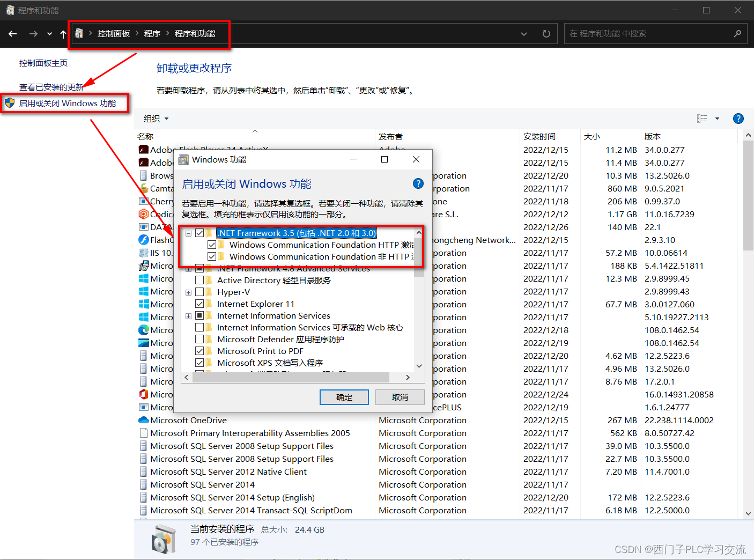Viewport: 754px width, 560px height.
Task: Expand chevron after 程序 in breadcrumb
Action: click(x=167, y=33)
